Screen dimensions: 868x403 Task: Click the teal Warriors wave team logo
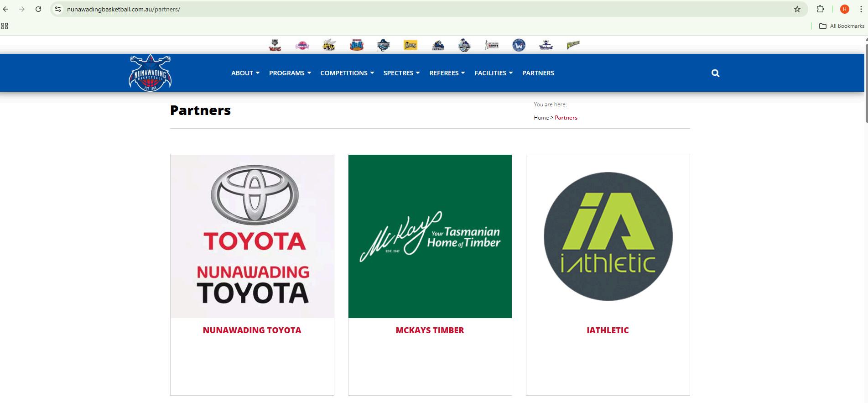click(x=383, y=45)
